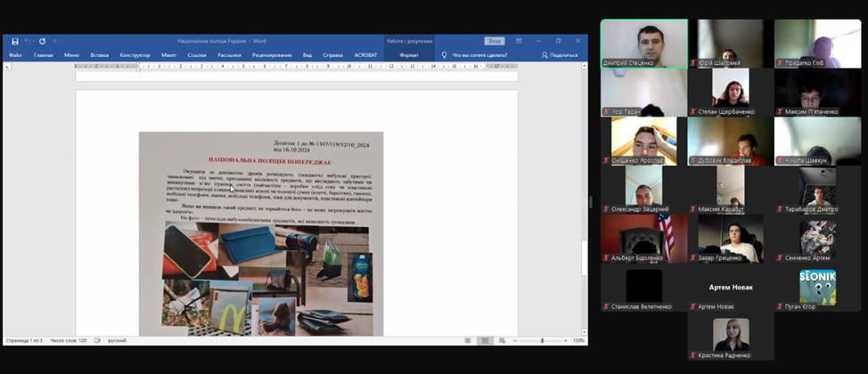Click Захар Гриценко's video tile
The width and height of the screenshot is (868, 374).
point(731,239)
